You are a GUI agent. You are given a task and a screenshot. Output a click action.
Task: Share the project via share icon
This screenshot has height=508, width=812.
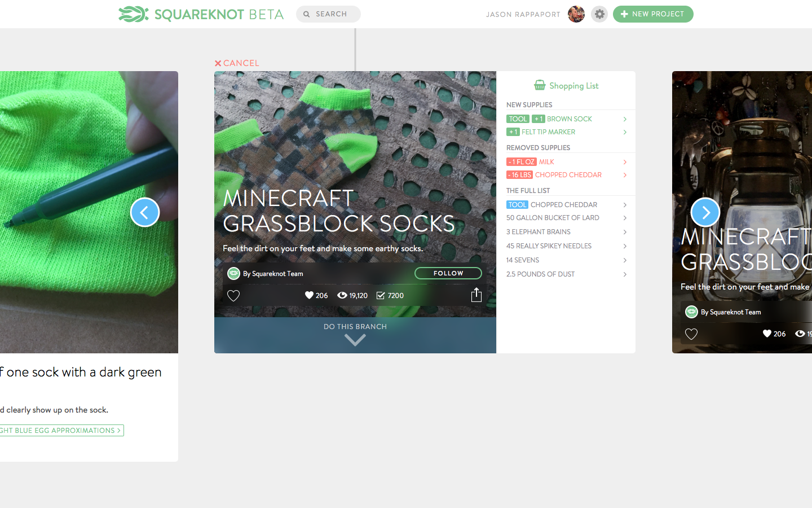(x=476, y=295)
